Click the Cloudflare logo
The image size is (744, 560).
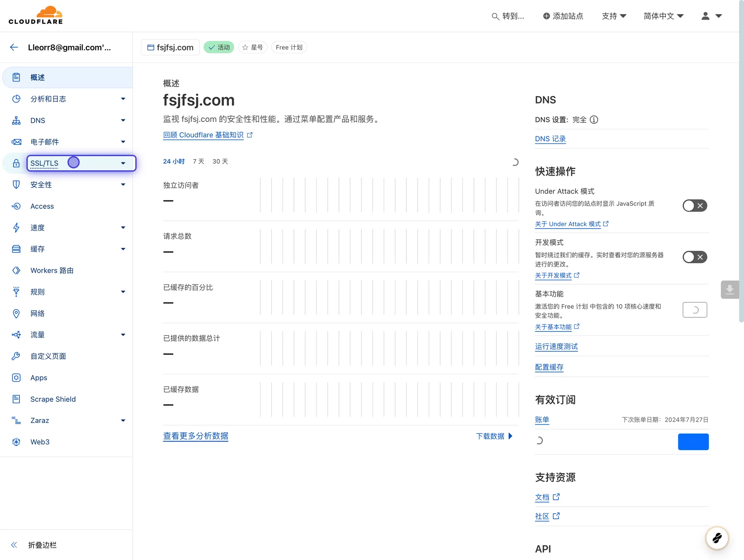tap(36, 15)
